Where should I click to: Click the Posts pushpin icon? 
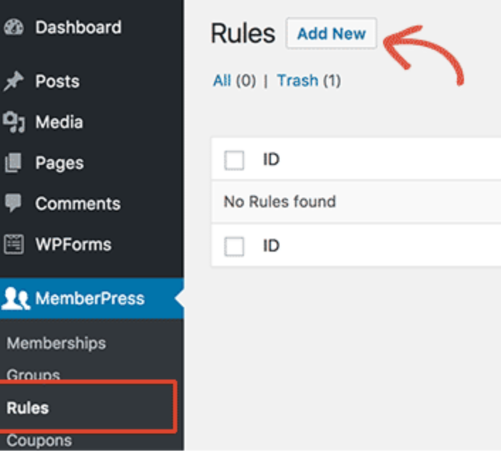click(13, 81)
